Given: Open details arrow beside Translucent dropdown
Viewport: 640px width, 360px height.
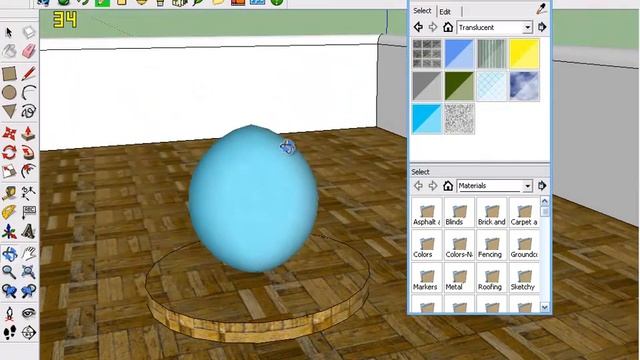Looking at the screenshot, I should (542, 27).
